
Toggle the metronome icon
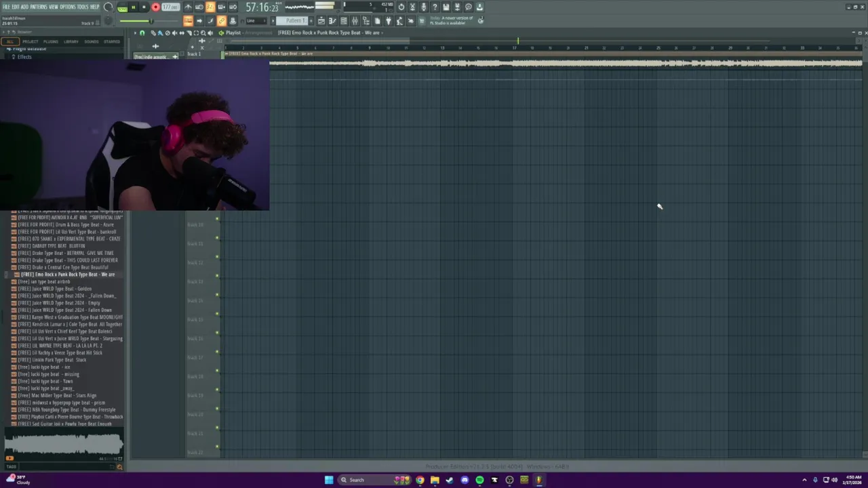click(x=188, y=7)
